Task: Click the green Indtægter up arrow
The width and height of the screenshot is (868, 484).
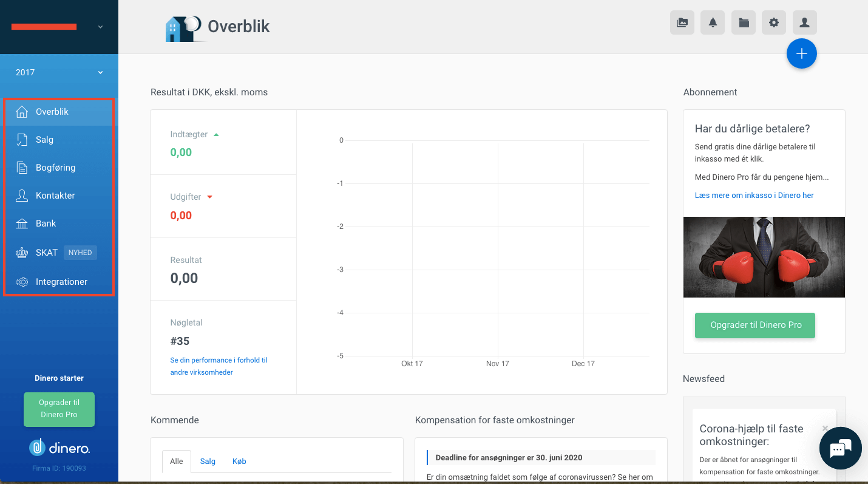Action: click(216, 135)
